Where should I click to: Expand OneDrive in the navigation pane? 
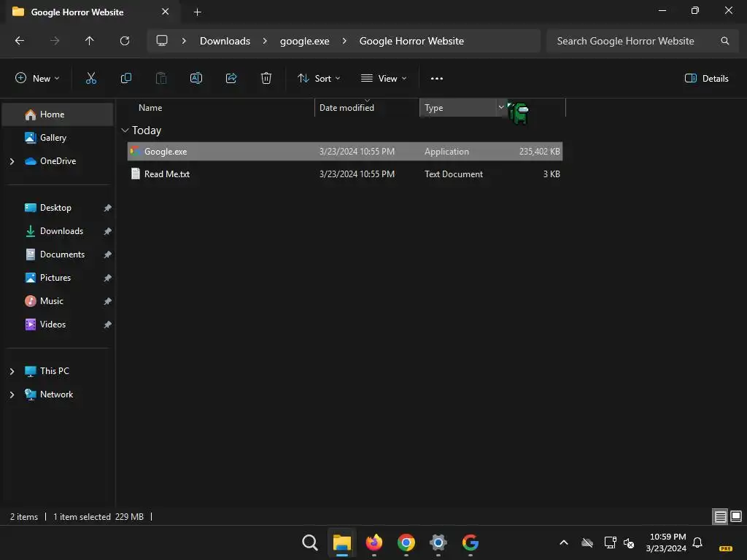[12, 161]
